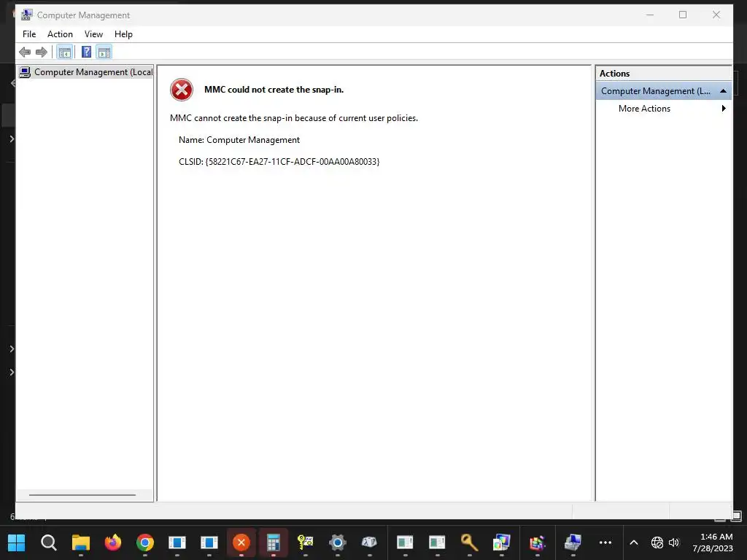Screen dimensions: 747x560
Task: Click the More Actions entry
Action: 644,109
